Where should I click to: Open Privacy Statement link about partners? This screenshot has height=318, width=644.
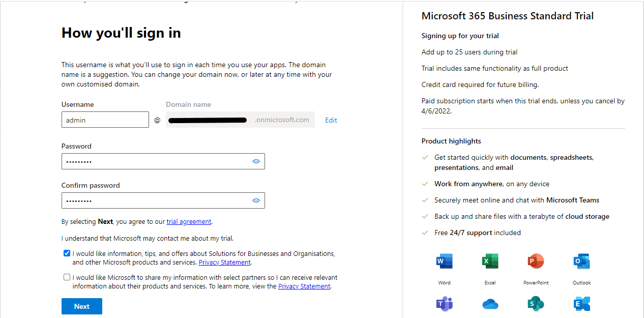[304, 286]
